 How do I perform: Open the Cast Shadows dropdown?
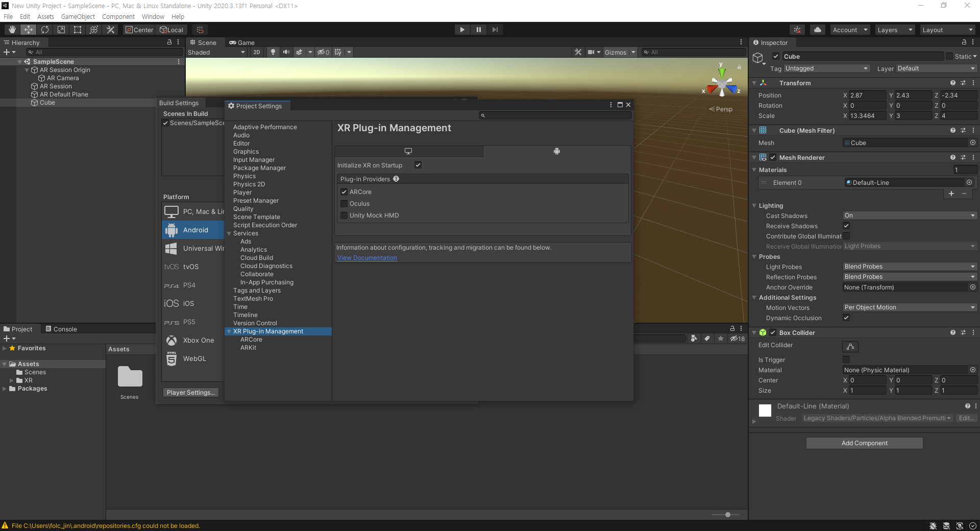[x=910, y=215]
